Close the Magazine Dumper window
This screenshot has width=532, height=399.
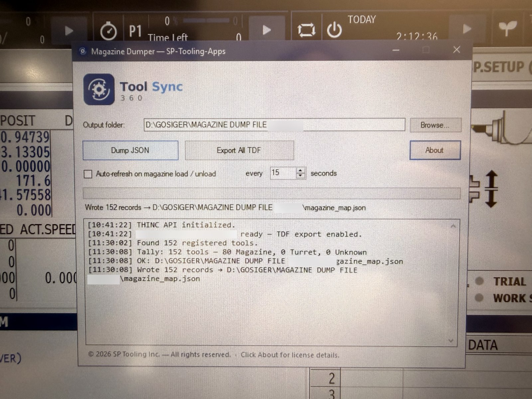point(457,50)
